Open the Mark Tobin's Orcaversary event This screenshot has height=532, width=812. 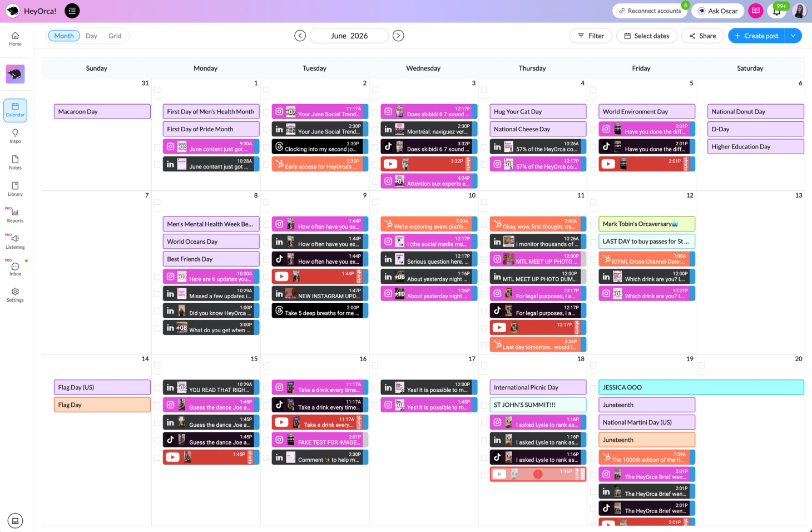(x=647, y=224)
